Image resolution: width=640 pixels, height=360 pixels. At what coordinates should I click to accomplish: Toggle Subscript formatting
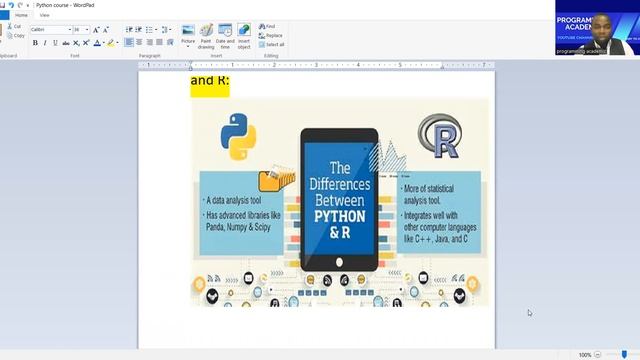point(76,42)
